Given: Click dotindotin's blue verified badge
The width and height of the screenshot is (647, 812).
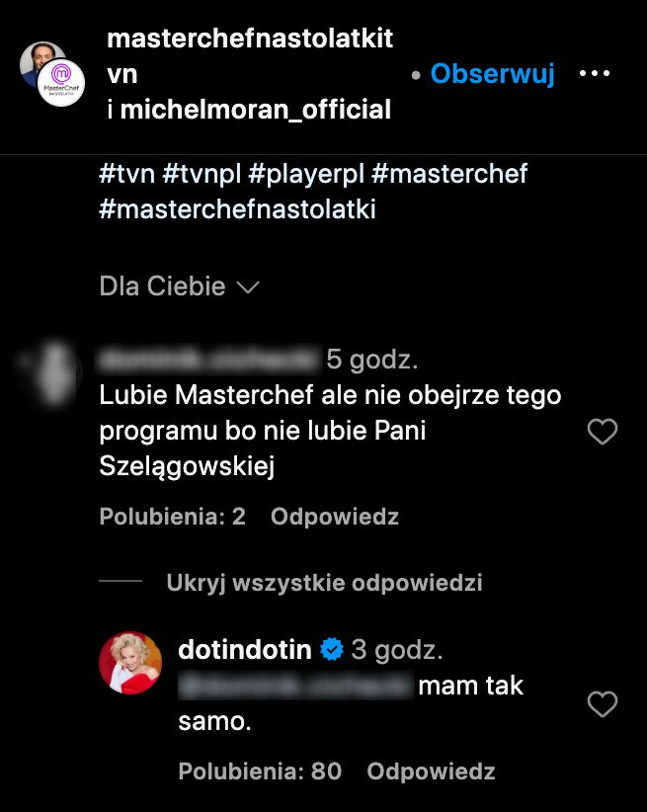Looking at the screenshot, I should point(332,650).
